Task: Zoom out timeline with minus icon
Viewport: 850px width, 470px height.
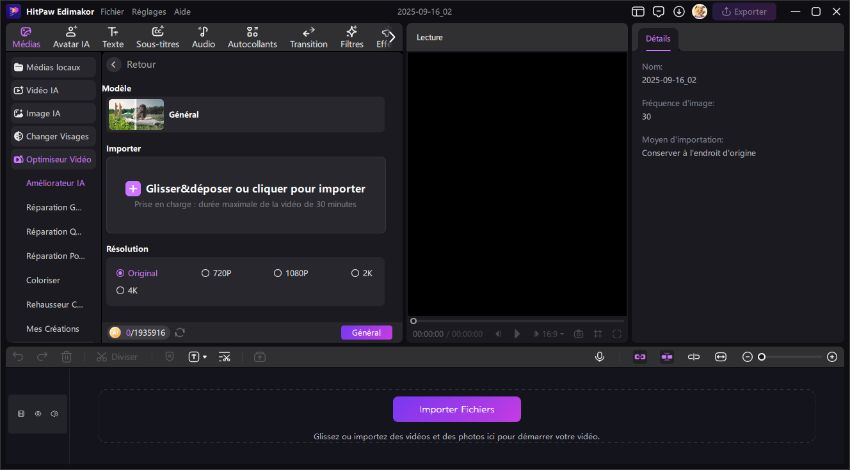Action: (747, 356)
